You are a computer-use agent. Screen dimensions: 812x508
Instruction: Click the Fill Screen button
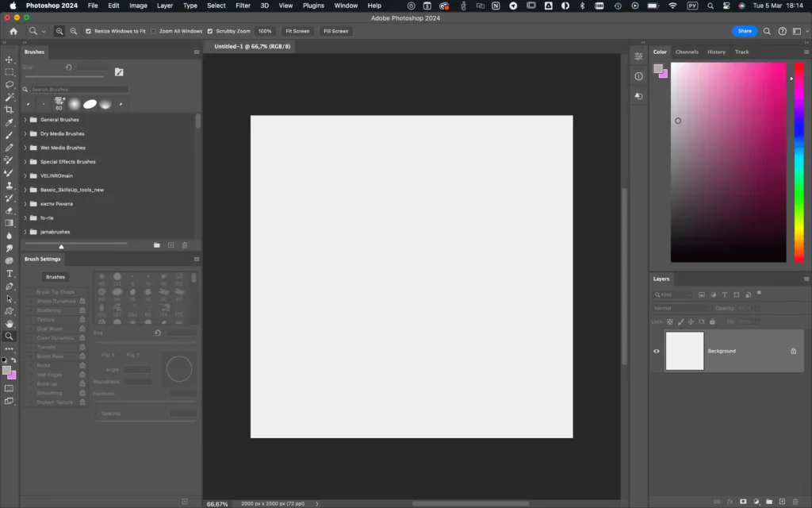pos(335,31)
